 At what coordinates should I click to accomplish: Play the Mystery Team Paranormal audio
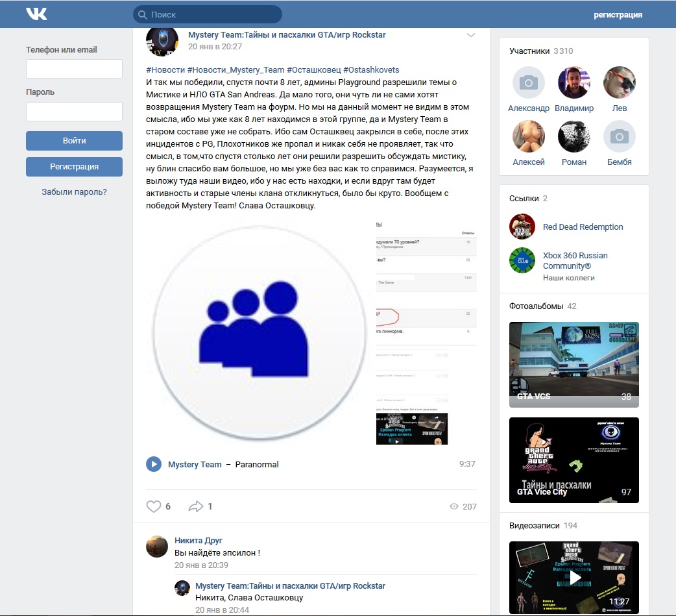coord(154,465)
